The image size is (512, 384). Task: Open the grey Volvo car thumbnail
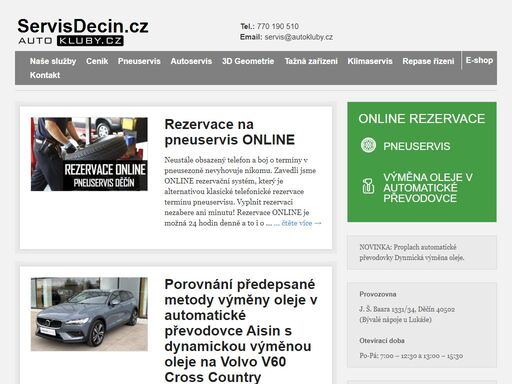pos(89,314)
